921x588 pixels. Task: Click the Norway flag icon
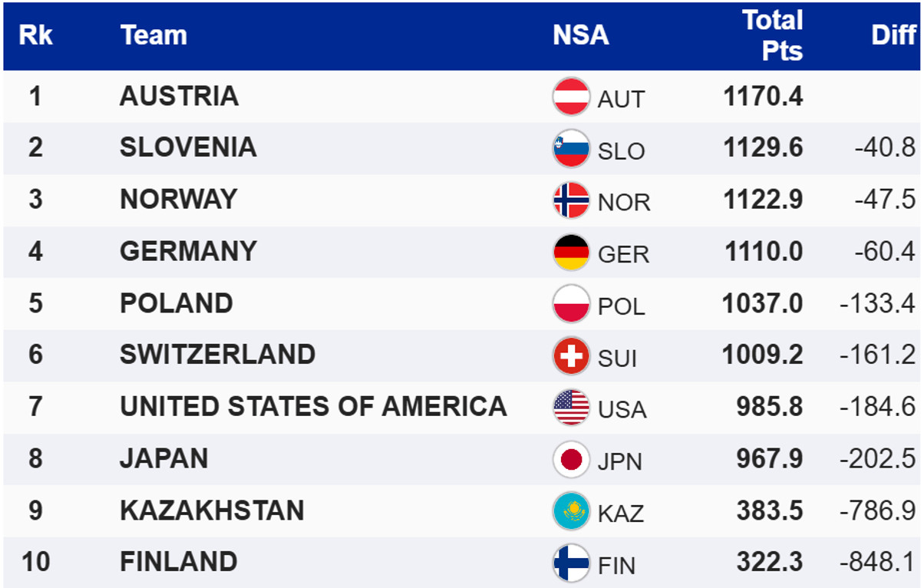click(571, 200)
